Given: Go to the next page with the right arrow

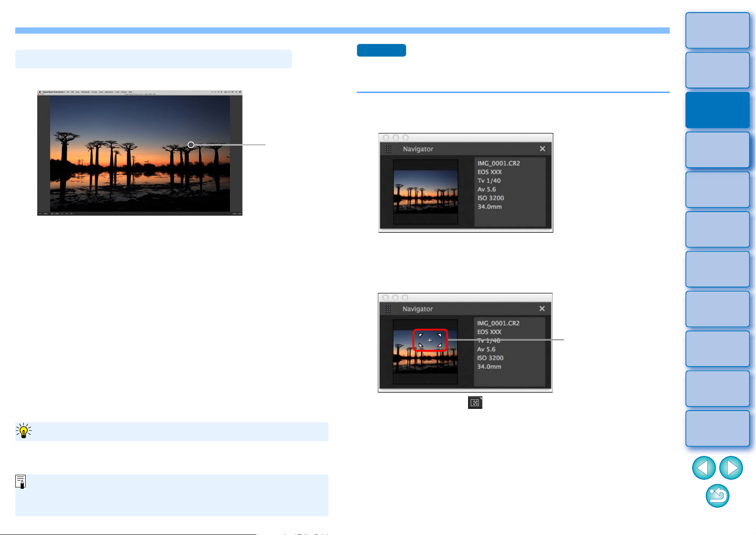Looking at the screenshot, I should pyautogui.click(x=731, y=468).
